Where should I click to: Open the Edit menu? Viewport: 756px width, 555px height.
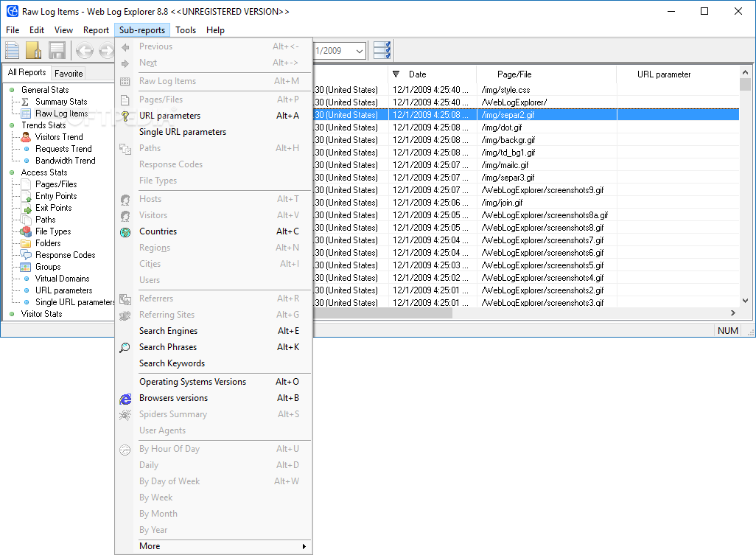coord(37,30)
